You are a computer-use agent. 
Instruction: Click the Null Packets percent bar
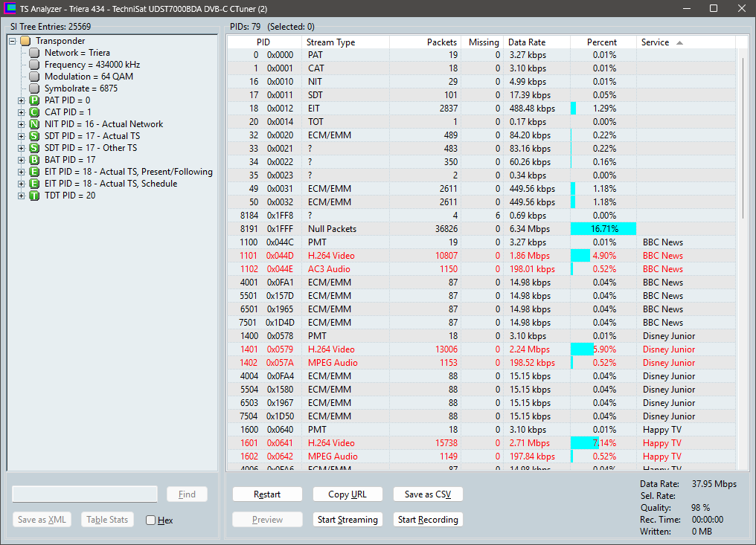pyautogui.click(x=603, y=229)
